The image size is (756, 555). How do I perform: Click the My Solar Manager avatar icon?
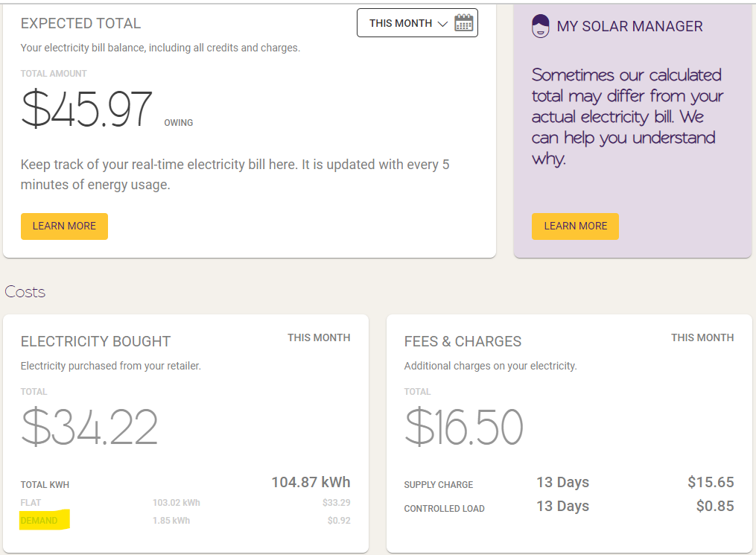[x=541, y=26]
